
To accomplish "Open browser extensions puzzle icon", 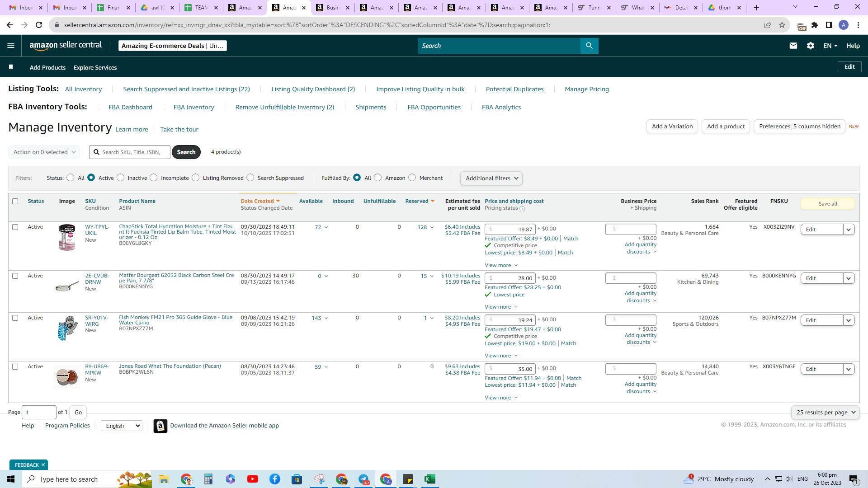I will click(x=815, y=25).
